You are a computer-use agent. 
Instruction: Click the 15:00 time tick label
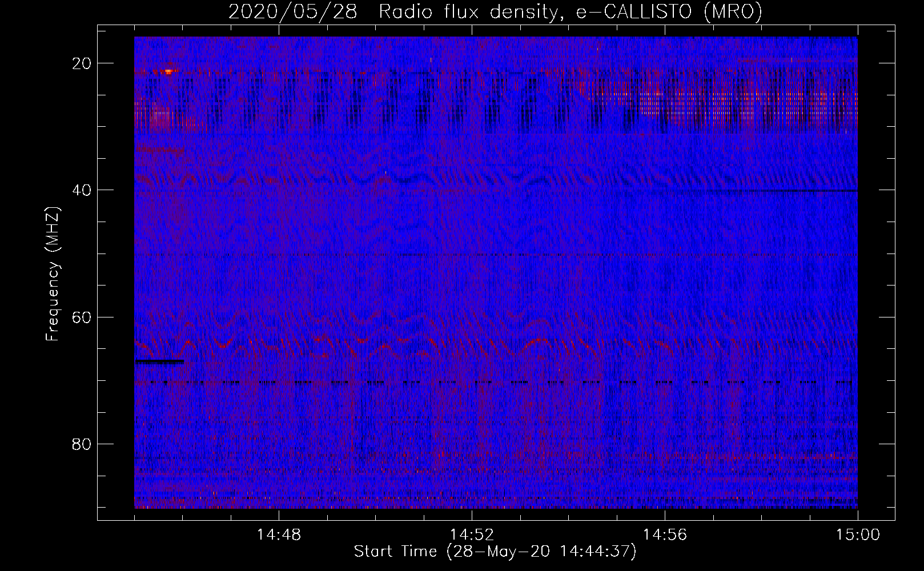coord(858,535)
